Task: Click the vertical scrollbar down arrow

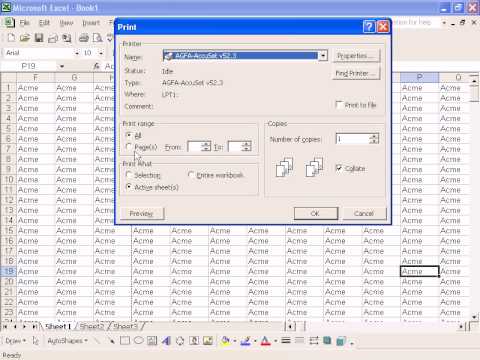Action: (x=475, y=317)
